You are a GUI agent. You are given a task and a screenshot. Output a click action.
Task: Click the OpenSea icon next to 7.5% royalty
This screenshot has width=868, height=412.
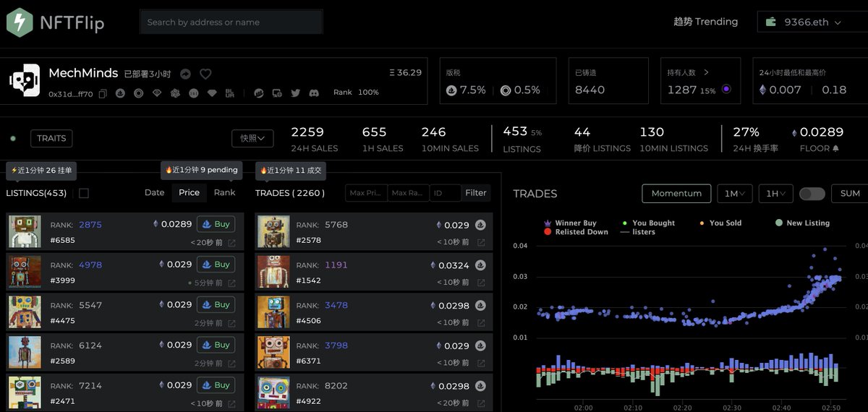tap(452, 90)
